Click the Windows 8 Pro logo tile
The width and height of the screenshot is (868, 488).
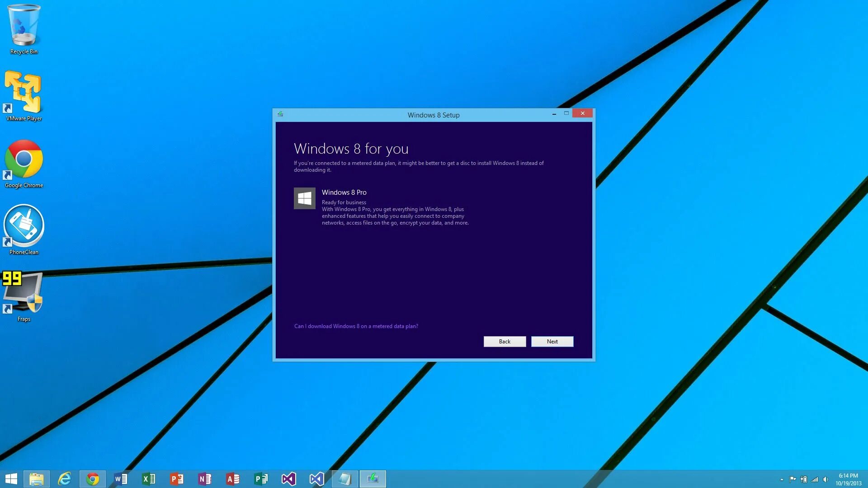pos(304,198)
